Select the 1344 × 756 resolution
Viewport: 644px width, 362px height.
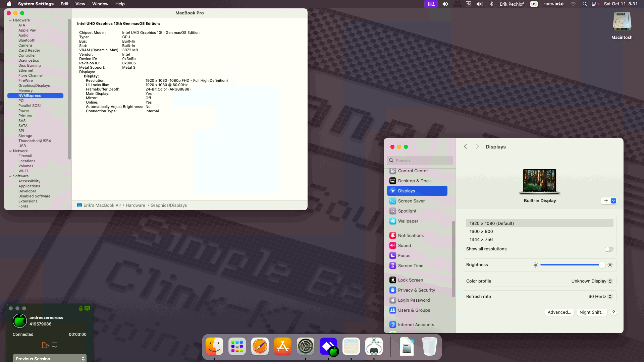tap(540, 240)
